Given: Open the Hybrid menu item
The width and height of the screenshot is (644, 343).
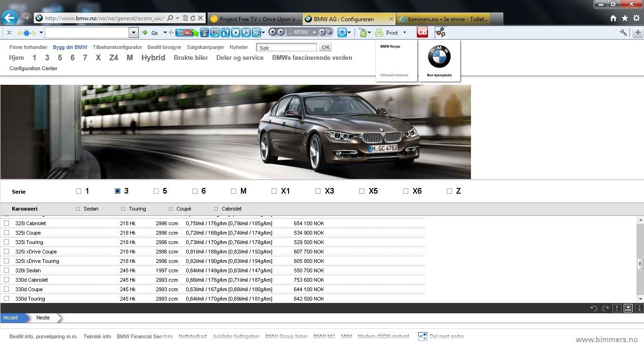Looking at the screenshot, I should coord(153,57).
